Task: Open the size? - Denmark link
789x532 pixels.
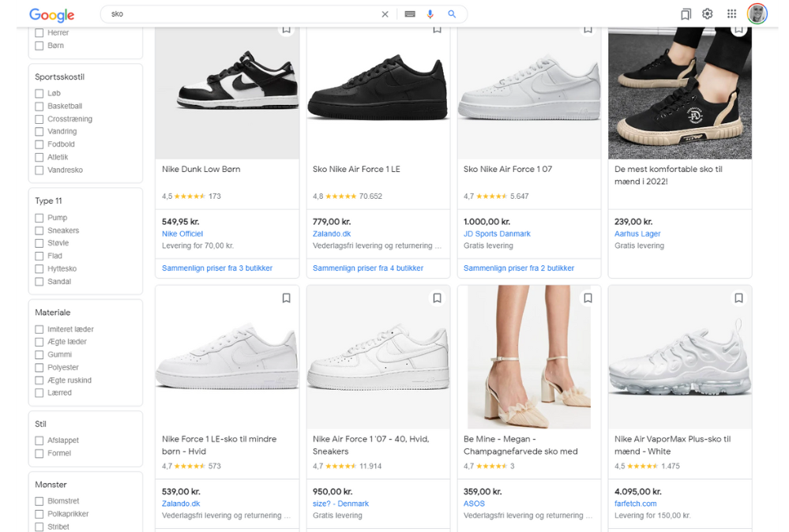Action: pyautogui.click(x=340, y=504)
